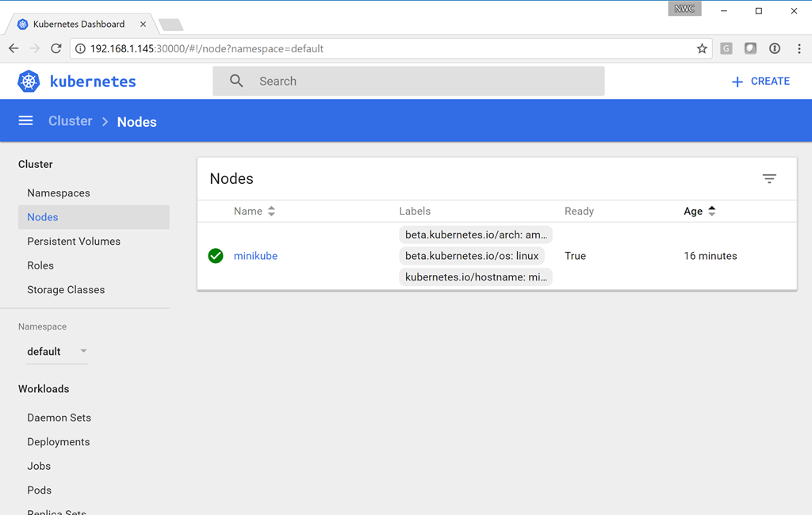Click the Workloads sidebar heading
This screenshot has width=812, height=515.
point(44,389)
